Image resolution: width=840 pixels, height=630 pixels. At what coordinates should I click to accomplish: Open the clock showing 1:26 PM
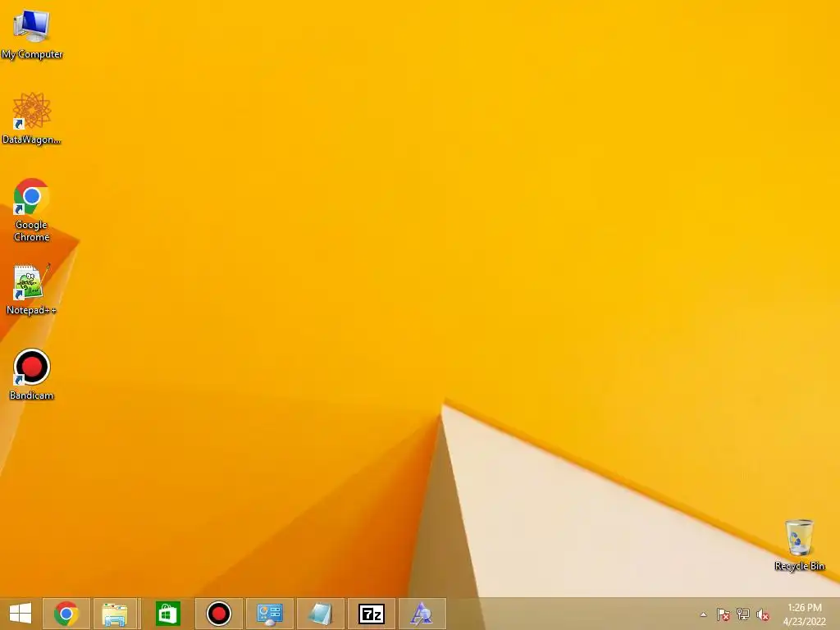tap(805, 614)
